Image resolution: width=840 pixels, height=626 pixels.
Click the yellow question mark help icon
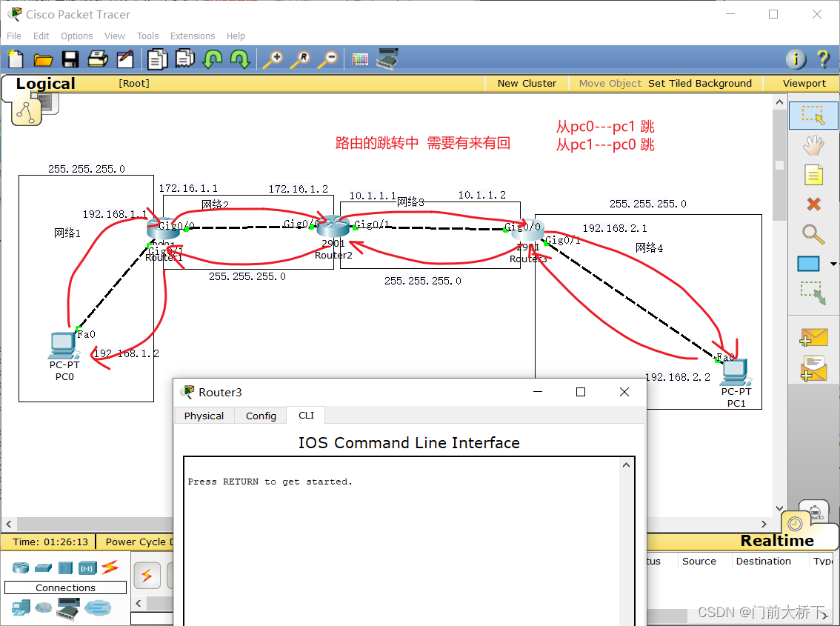coord(824,59)
